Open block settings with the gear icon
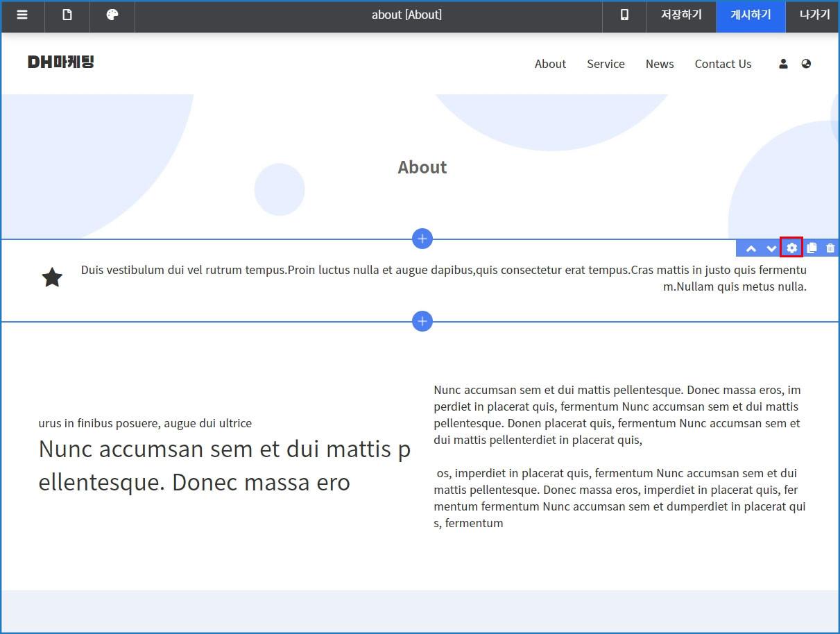The width and height of the screenshot is (840, 634). point(791,248)
